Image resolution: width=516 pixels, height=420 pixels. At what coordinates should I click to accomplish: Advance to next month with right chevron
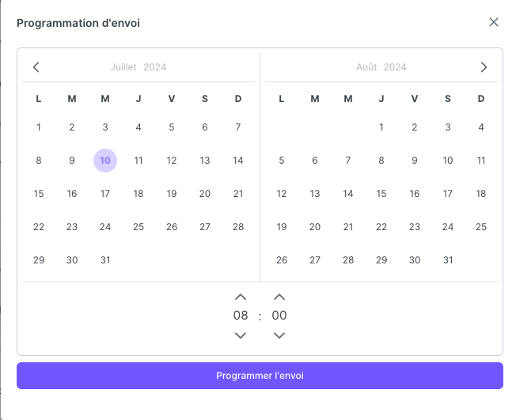tap(484, 67)
